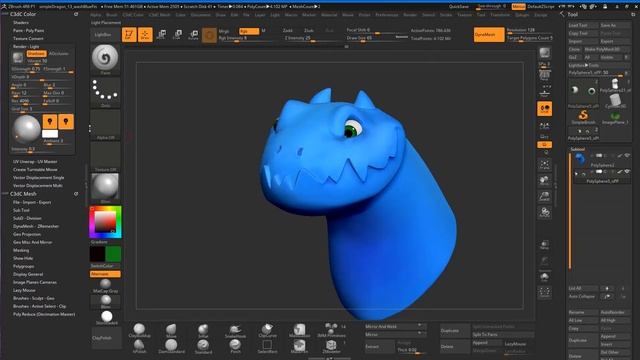Toggle the AOcclusion render option

click(59, 53)
